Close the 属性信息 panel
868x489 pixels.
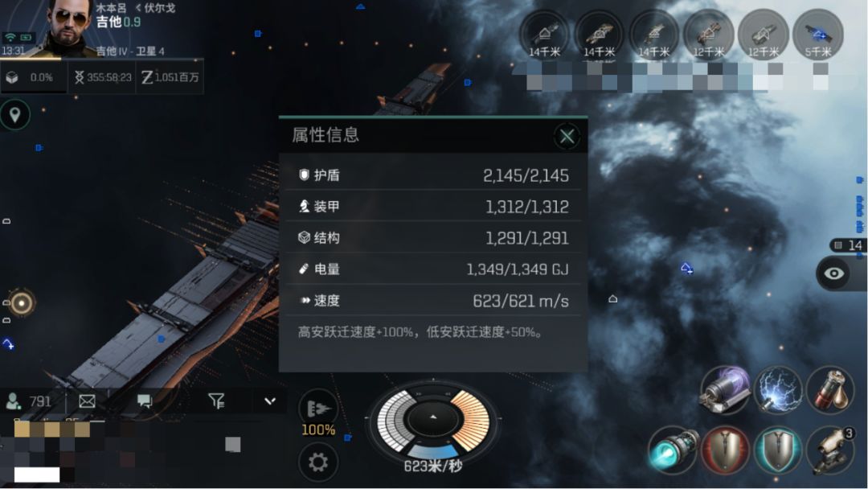567,136
